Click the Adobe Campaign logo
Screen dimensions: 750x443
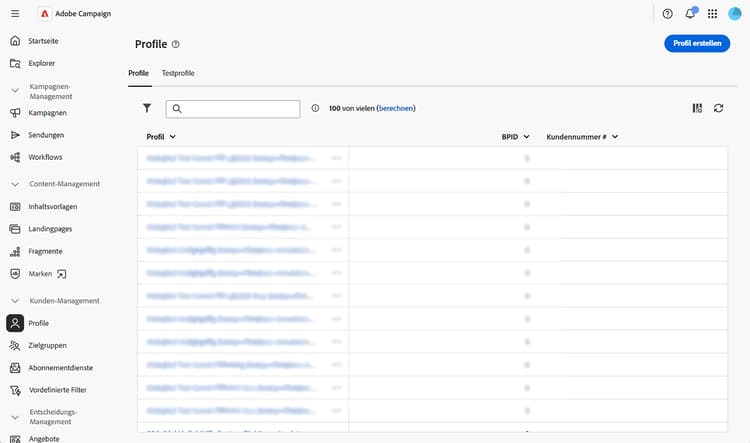[x=44, y=14]
